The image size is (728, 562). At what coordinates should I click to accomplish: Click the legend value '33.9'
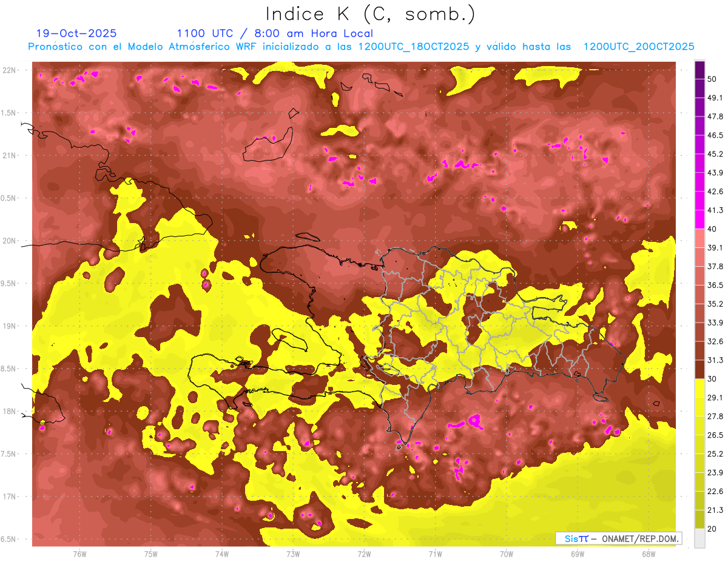point(715,323)
